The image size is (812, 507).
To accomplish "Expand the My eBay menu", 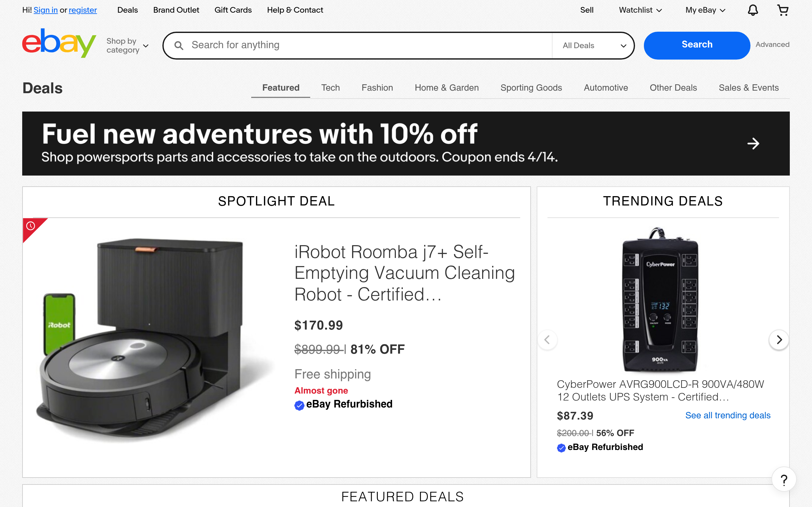I will pos(705,10).
